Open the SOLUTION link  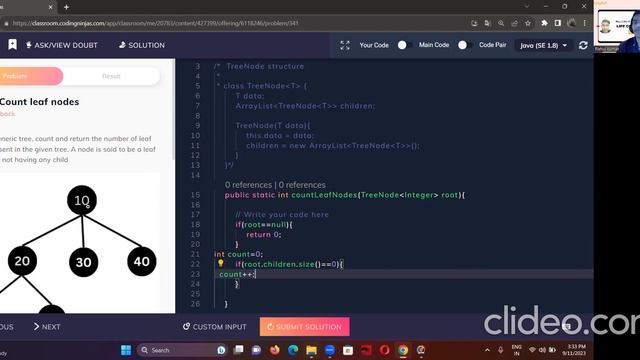[142, 45]
